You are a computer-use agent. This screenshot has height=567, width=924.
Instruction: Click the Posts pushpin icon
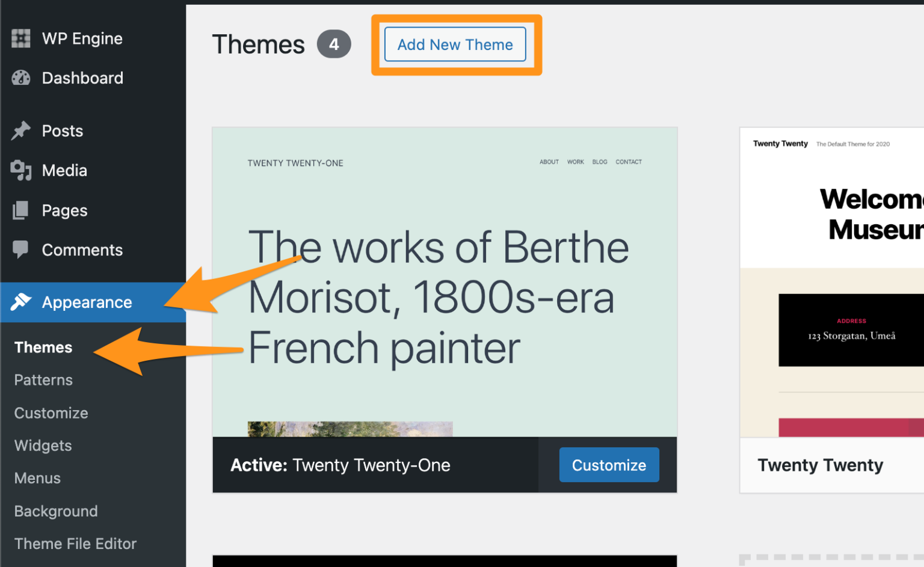(21, 130)
